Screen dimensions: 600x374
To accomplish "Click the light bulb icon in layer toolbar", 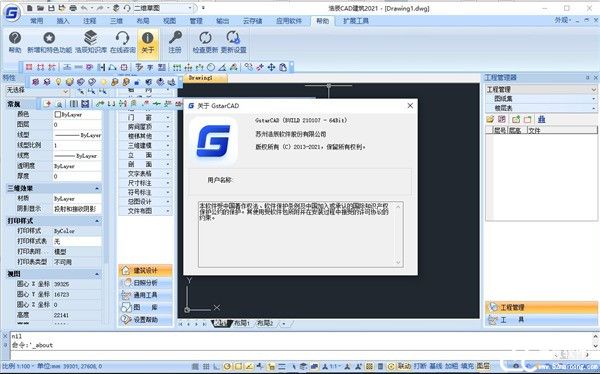I will (x=58, y=82).
